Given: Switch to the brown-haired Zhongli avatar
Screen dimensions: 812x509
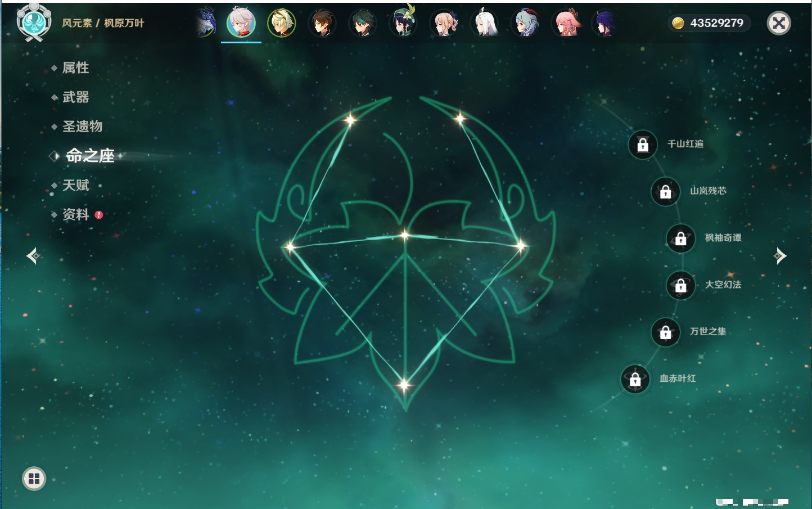Looking at the screenshot, I should (322, 23).
